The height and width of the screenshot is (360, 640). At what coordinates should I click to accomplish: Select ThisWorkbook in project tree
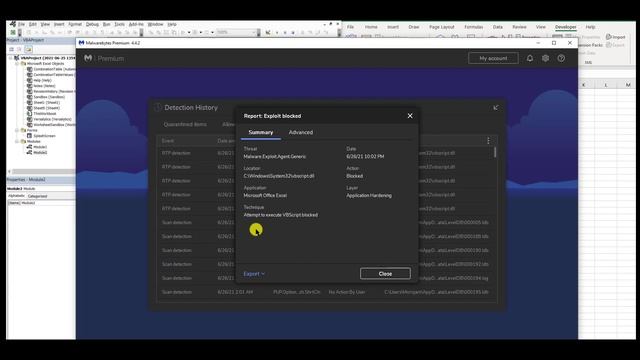pyautogui.click(x=42, y=113)
